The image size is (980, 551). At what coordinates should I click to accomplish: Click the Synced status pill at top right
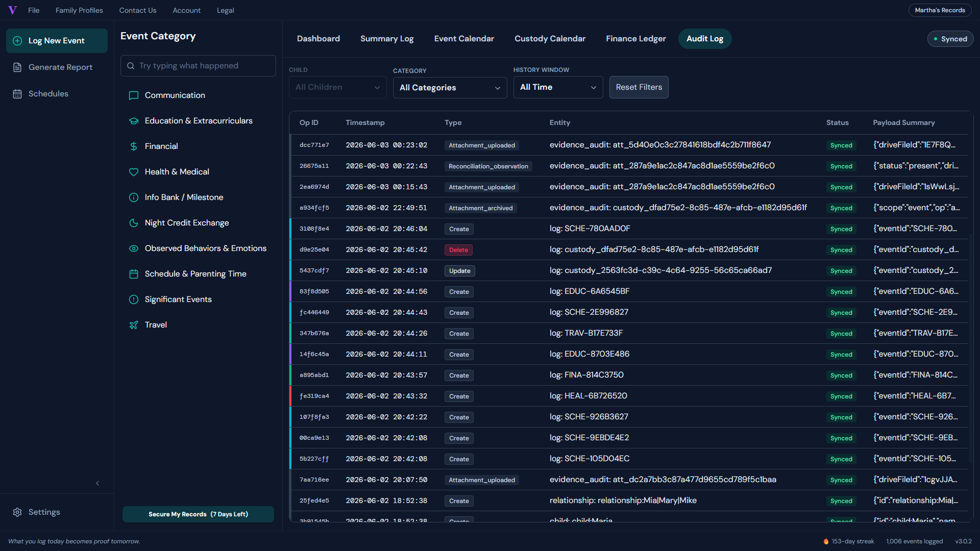point(950,39)
